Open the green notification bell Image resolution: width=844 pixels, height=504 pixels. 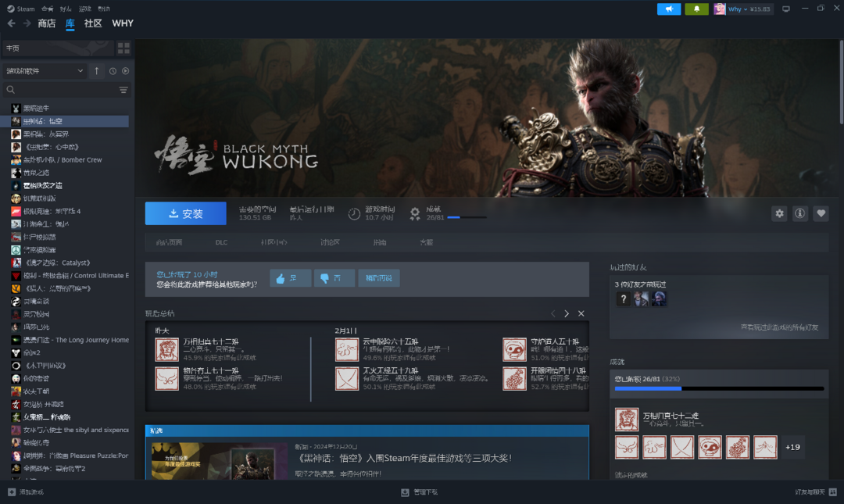click(696, 9)
